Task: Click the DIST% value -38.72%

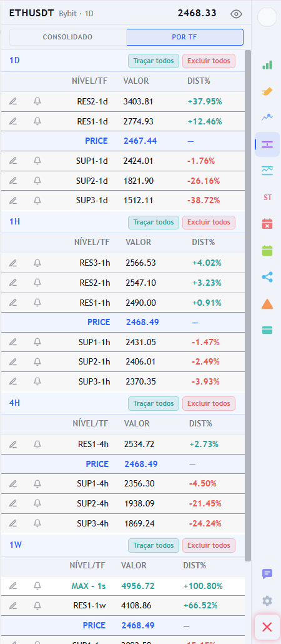Action: 204,200
